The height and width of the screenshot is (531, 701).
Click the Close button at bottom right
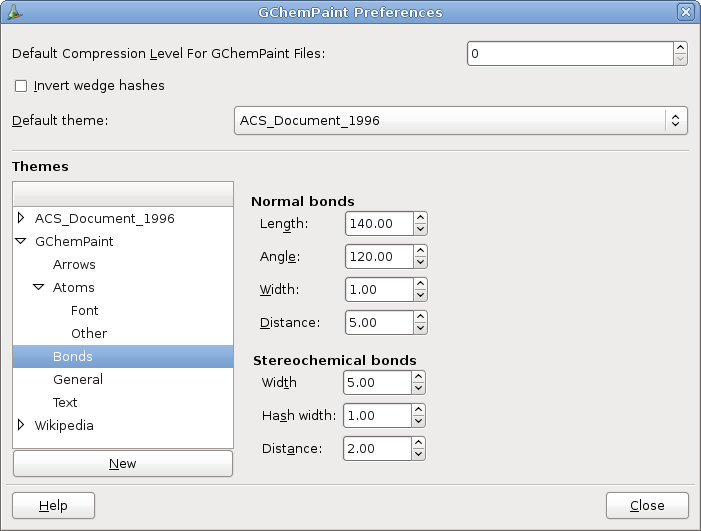tap(647, 506)
